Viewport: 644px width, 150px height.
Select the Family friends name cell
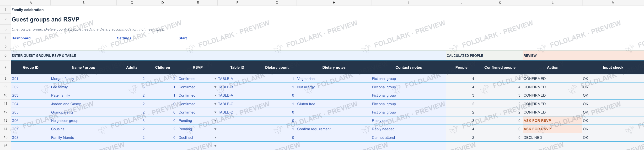(x=84, y=138)
